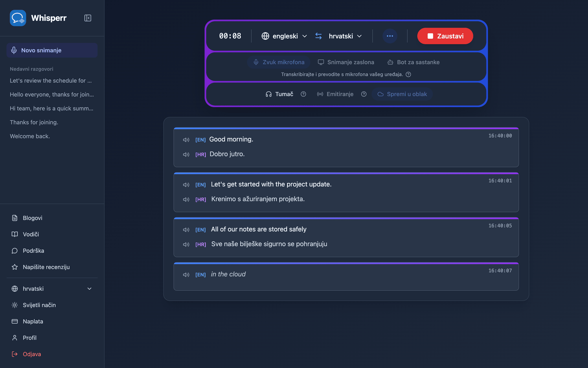Open the three-dot more options menu
Screen dimensions: 588x368
tap(390, 36)
